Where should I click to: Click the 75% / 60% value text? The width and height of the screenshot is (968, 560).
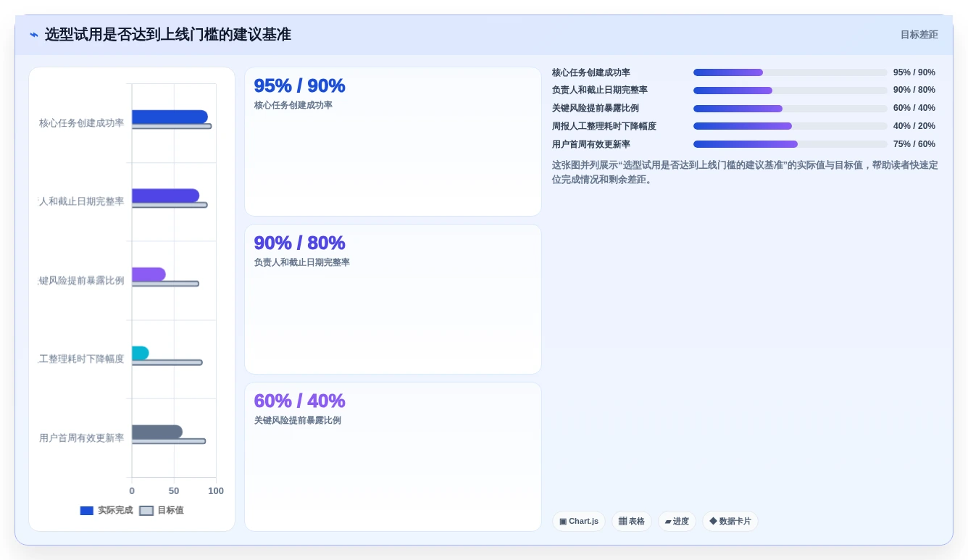[x=914, y=144]
